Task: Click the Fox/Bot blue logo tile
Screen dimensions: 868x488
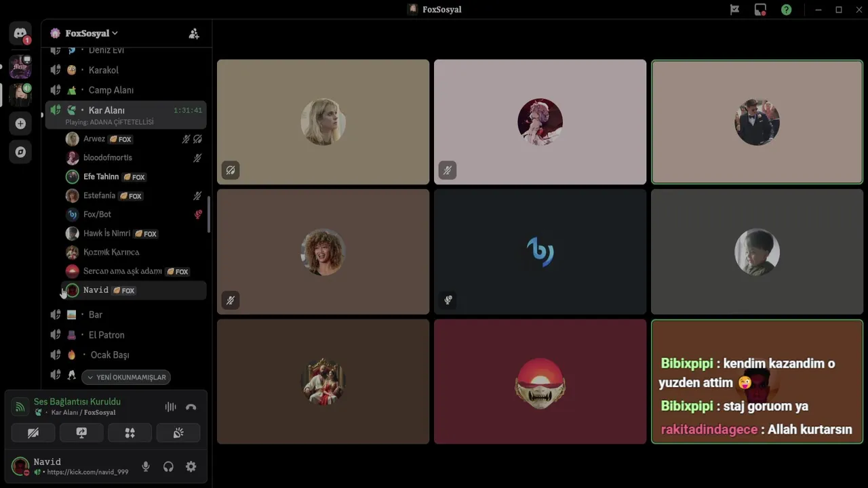Action: [540, 251]
